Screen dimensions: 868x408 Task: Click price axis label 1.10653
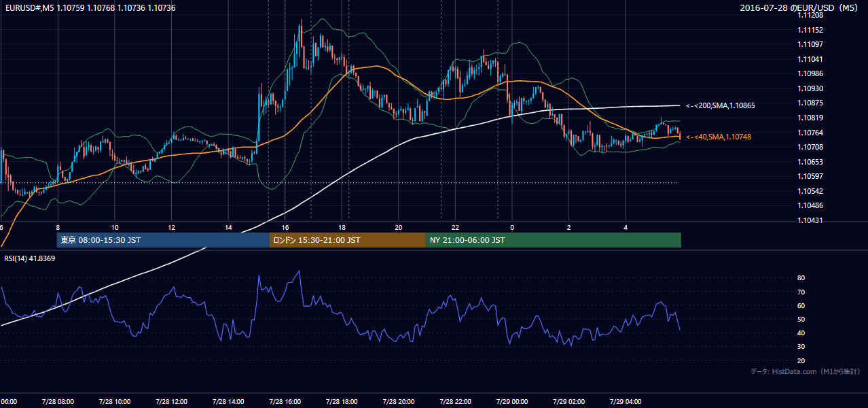810,162
